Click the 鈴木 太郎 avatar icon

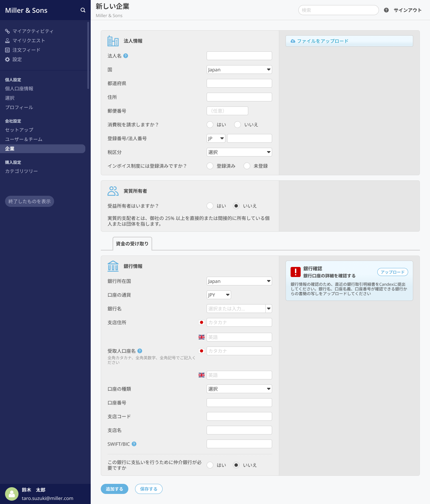click(x=12, y=494)
